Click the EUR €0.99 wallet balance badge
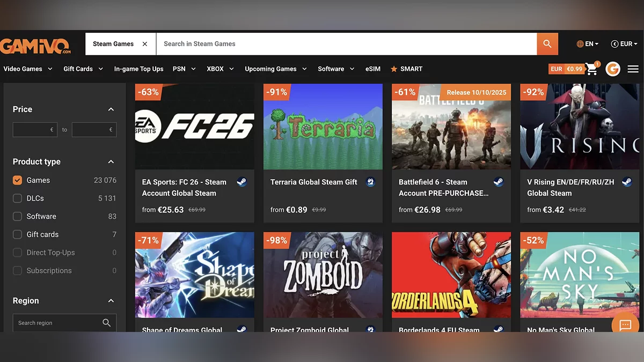This screenshot has width=644, height=362. pos(566,69)
